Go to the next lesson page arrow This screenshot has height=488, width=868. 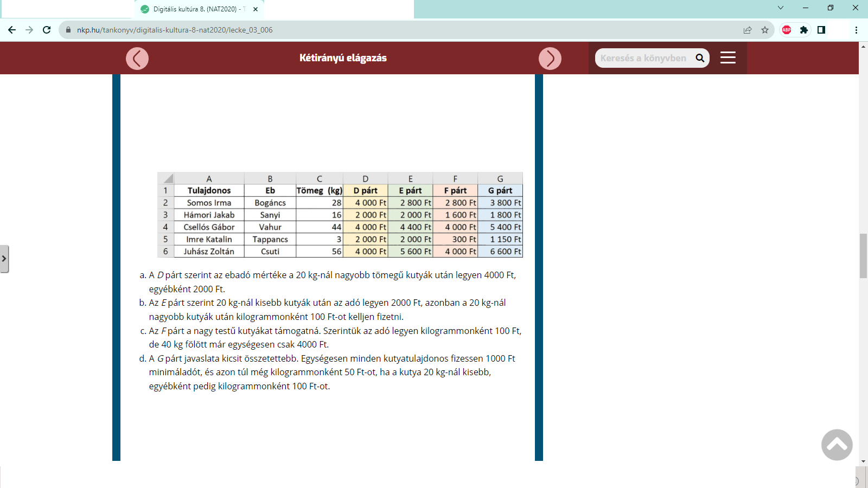click(x=550, y=59)
